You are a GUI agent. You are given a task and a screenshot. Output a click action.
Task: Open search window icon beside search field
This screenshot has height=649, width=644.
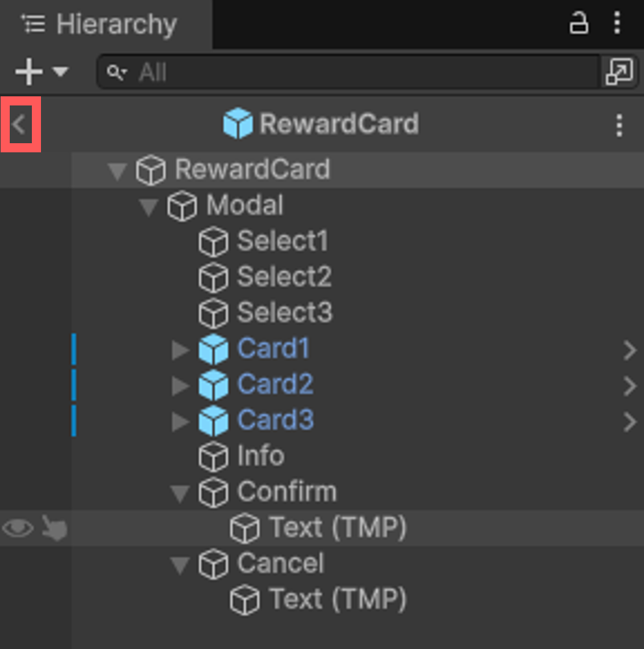[619, 72]
